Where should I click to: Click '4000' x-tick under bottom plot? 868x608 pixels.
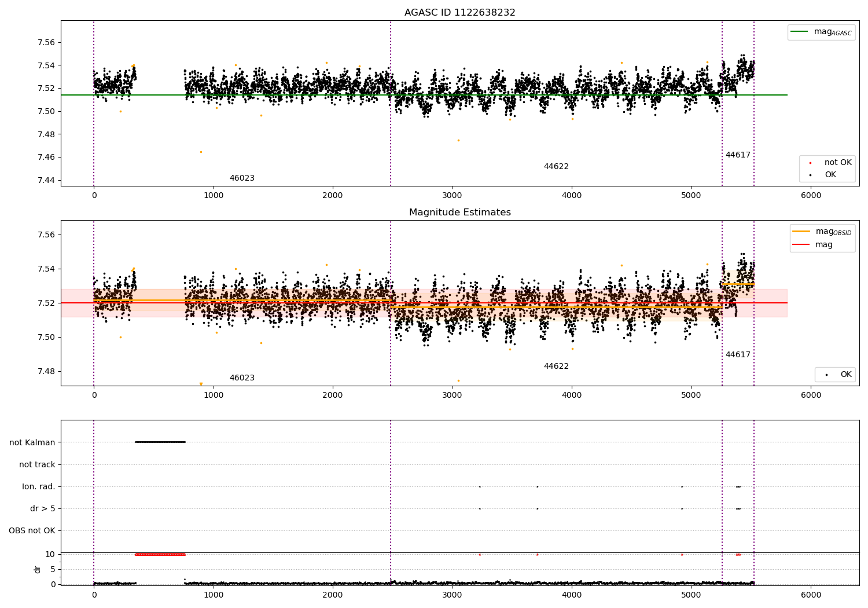(572, 595)
